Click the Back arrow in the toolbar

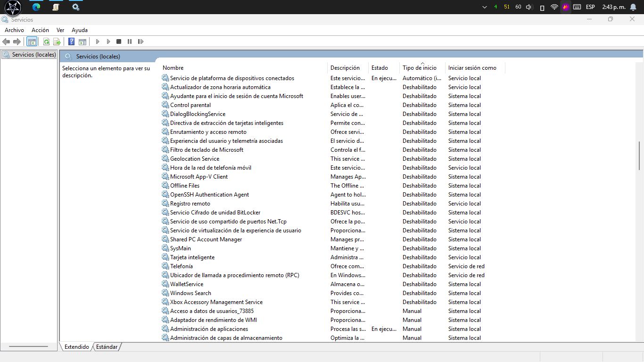pos(6,41)
